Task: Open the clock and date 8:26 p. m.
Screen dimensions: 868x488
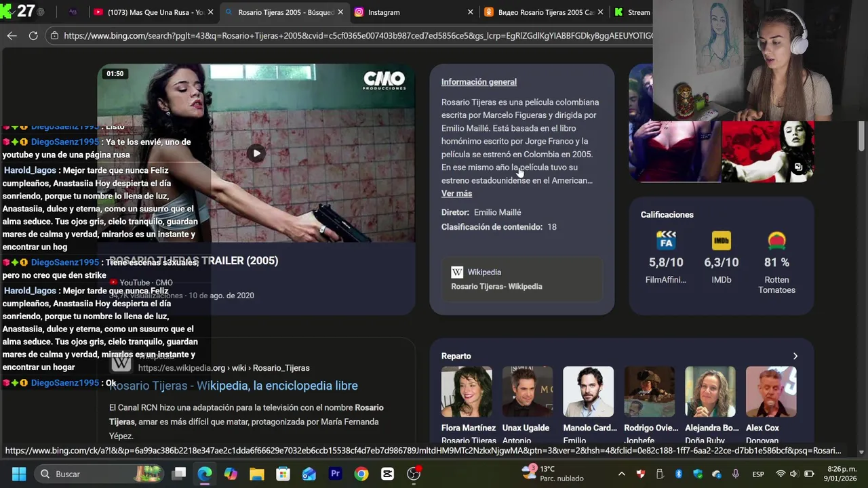Action: click(841, 474)
